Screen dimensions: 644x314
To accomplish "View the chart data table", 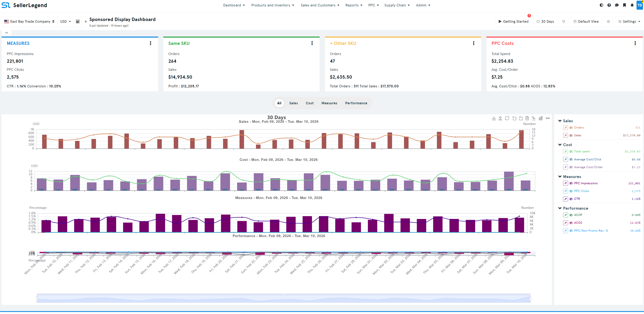I will 527,118.
